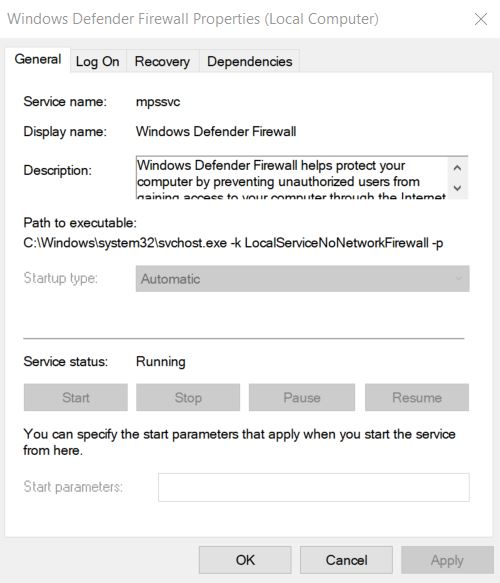Open the Dependencies tab

pyautogui.click(x=249, y=61)
